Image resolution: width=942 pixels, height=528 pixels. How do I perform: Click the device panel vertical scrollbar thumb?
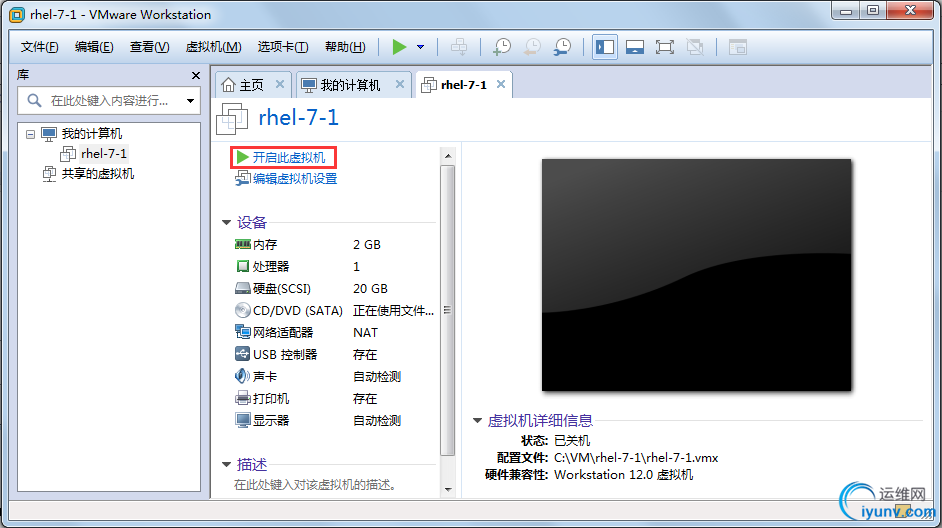point(448,310)
